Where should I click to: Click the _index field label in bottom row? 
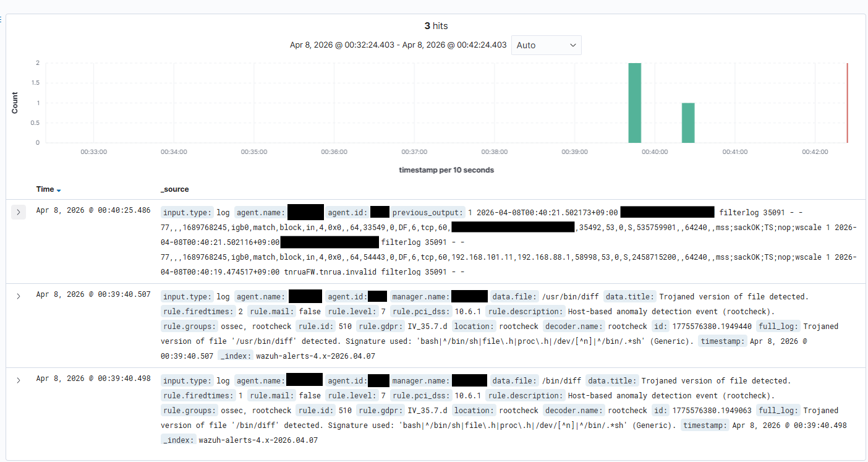click(178, 440)
